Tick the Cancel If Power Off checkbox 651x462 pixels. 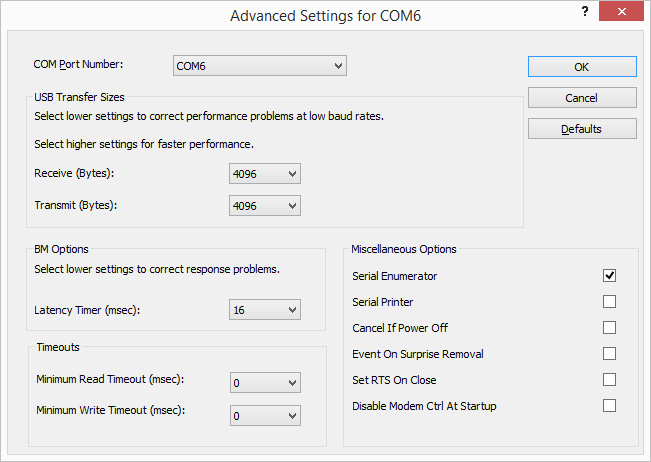tap(609, 328)
